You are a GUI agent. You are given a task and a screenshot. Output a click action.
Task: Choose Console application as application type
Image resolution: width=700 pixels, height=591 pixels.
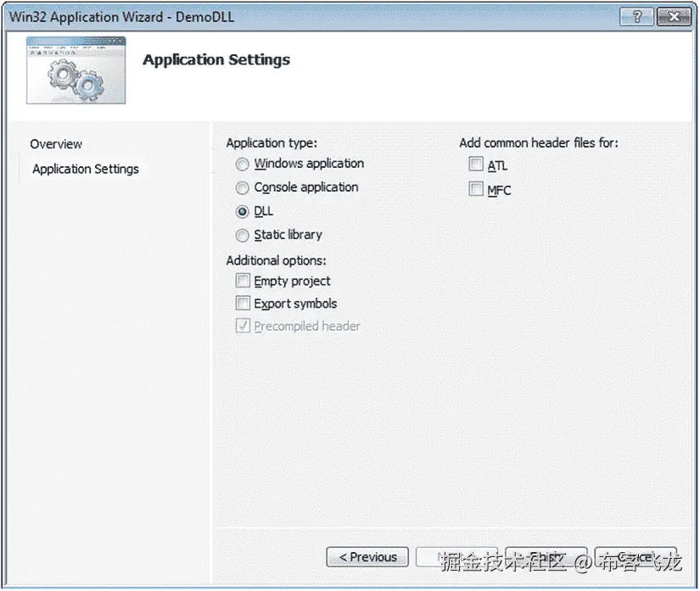click(x=242, y=187)
